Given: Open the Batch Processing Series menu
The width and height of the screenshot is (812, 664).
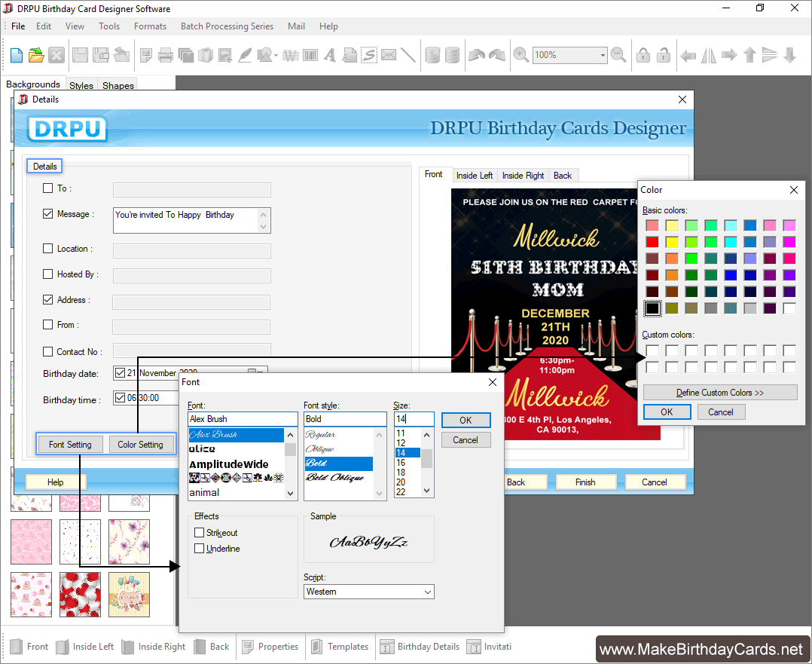Looking at the screenshot, I should click(227, 26).
